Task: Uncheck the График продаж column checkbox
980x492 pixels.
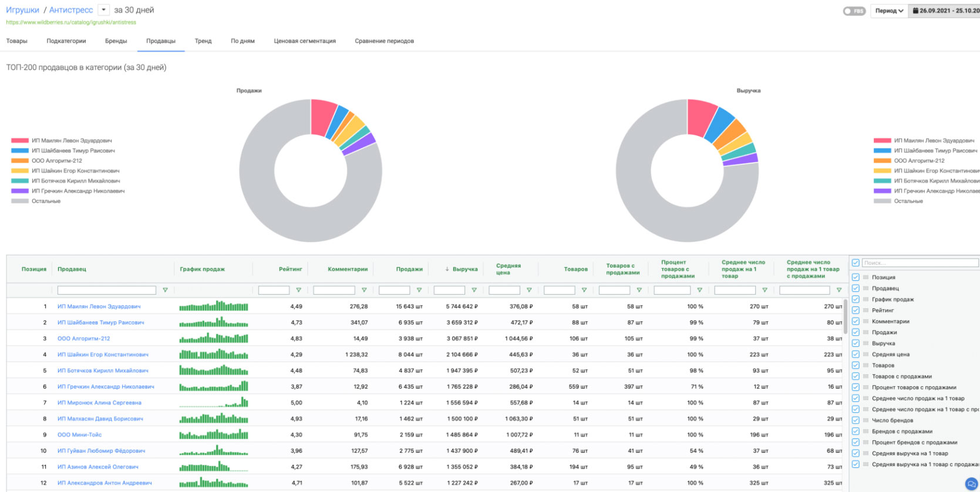Action: click(x=856, y=299)
